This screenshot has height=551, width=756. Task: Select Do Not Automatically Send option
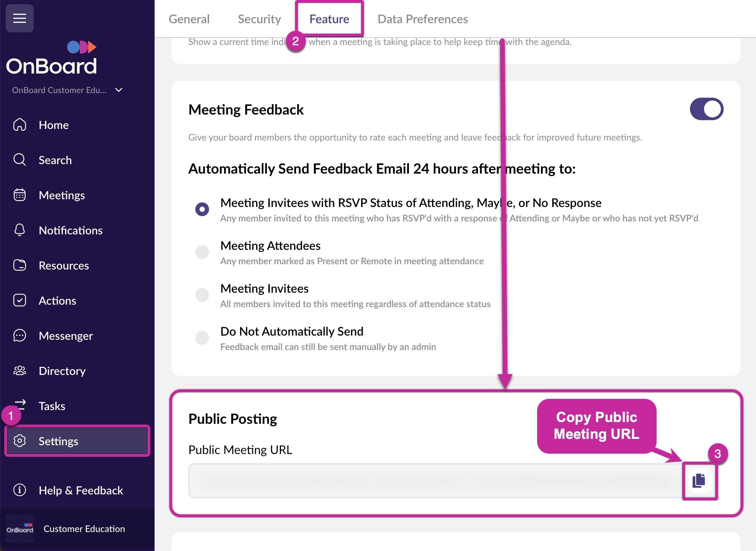(x=202, y=338)
